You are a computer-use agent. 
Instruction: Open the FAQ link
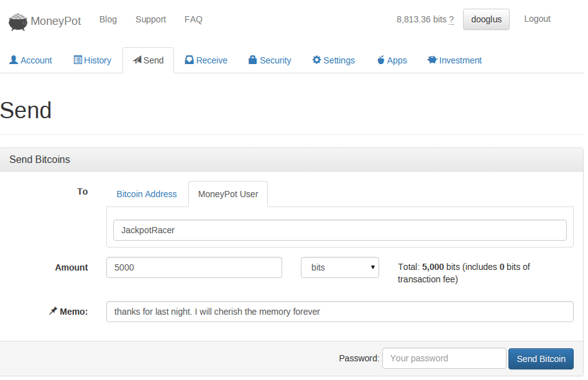(193, 19)
